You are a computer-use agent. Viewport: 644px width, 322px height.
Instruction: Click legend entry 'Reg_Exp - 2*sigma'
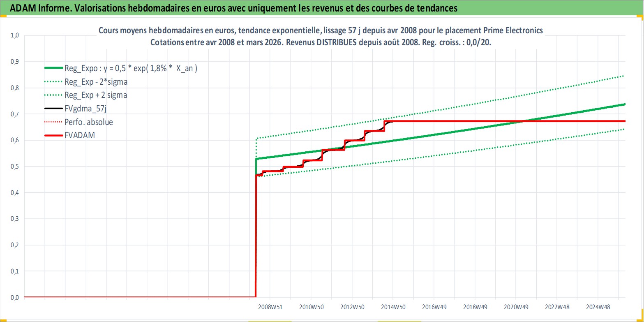96,82
